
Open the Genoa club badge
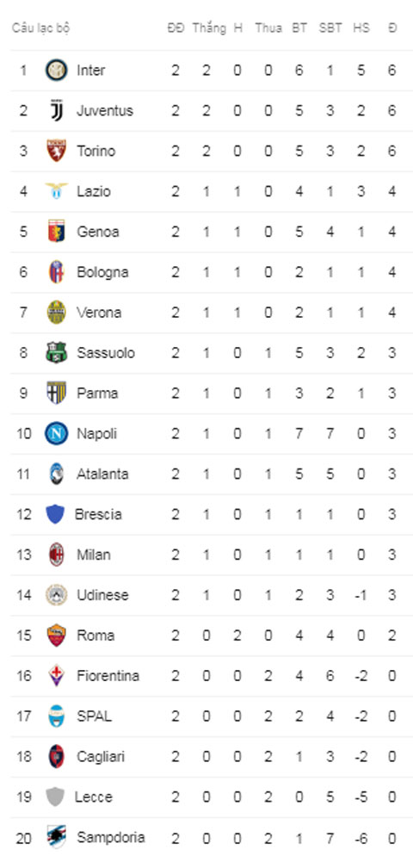[57, 232]
